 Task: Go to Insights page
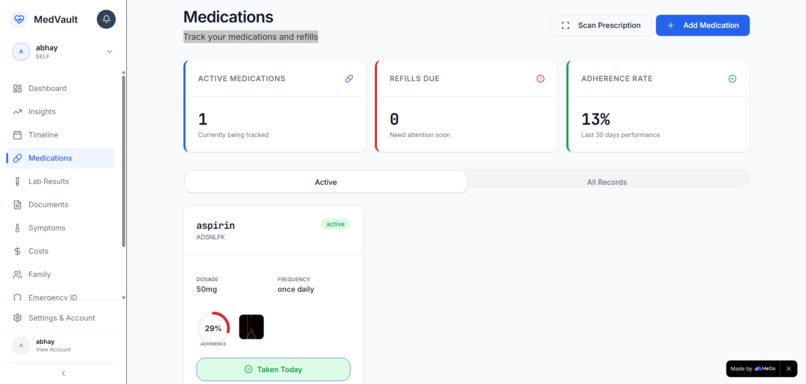click(x=61, y=112)
